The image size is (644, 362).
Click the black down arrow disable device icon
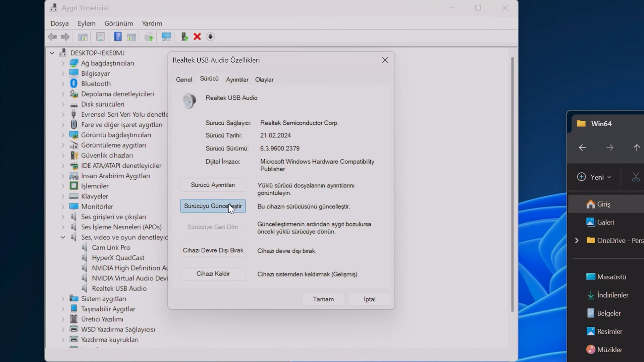(x=210, y=37)
